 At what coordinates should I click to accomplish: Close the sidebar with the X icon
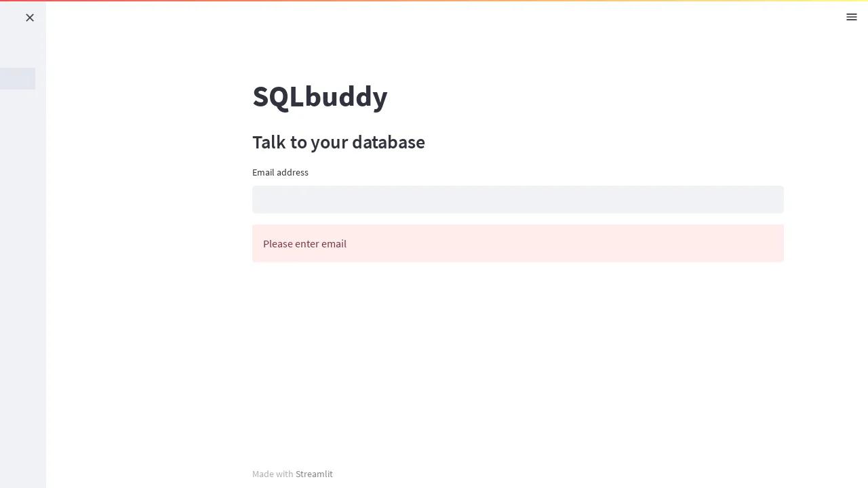(30, 18)
